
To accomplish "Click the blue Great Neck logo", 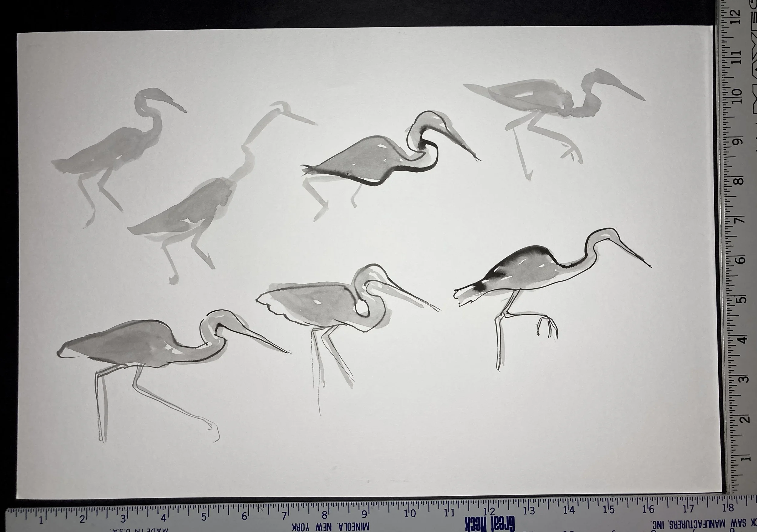I will click(490, 523).
